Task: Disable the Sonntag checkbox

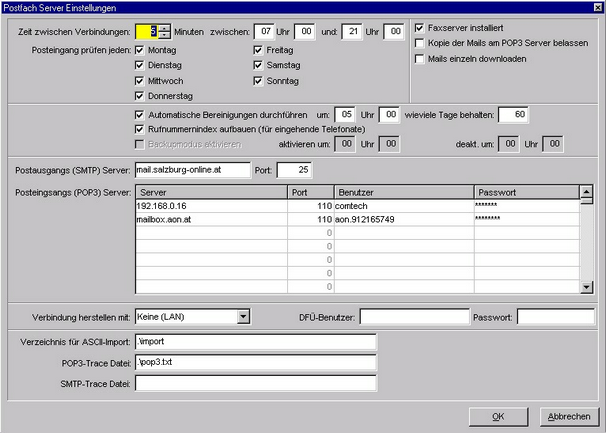Action: [x=258, y=81]
